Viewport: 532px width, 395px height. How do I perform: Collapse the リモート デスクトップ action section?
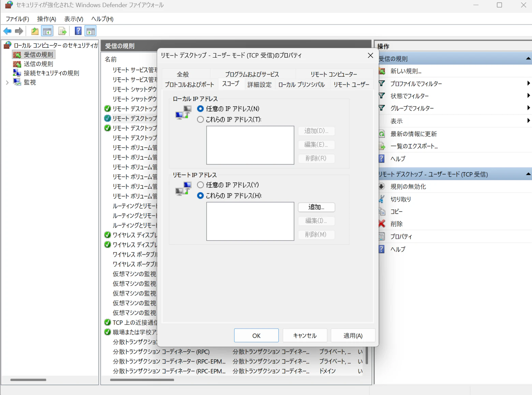point(528,174)
